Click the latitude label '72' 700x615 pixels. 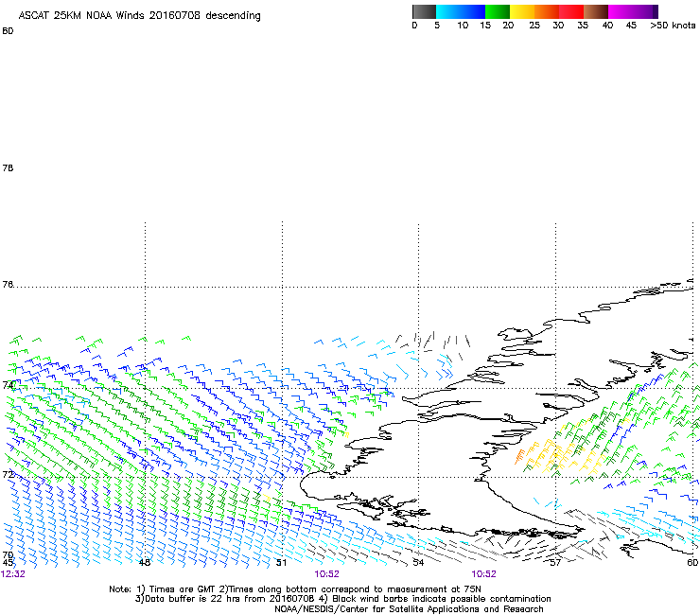tap(8, 474)
